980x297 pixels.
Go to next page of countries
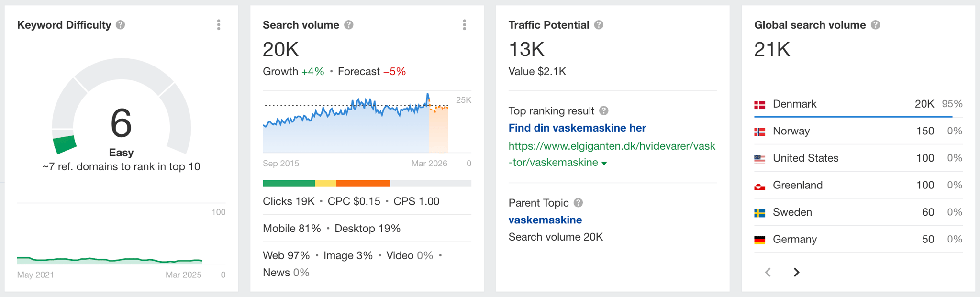(x=796, y=272)
